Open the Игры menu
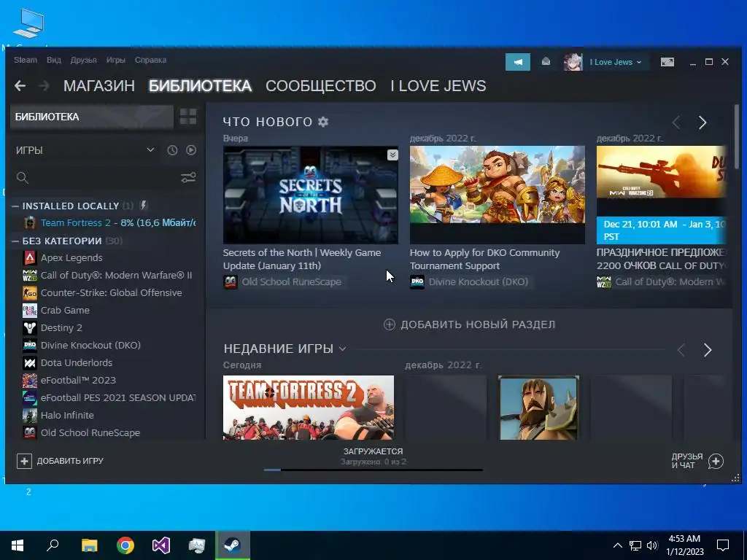 [x=116, y=60]
